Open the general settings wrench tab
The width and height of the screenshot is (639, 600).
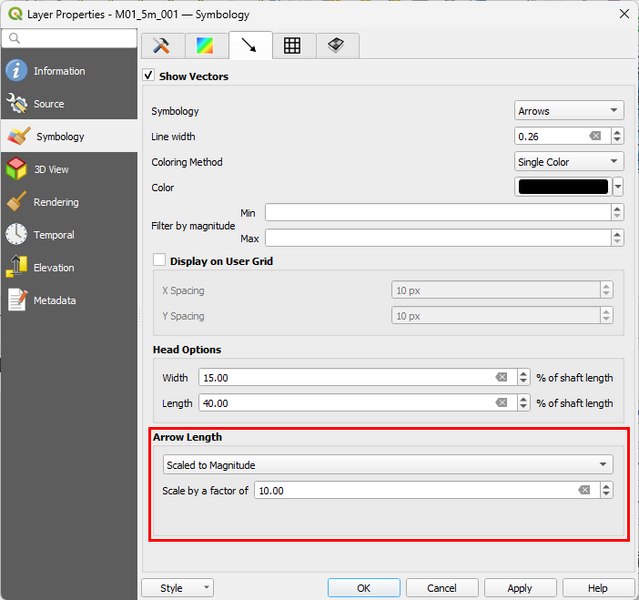[x=162, y=45]
